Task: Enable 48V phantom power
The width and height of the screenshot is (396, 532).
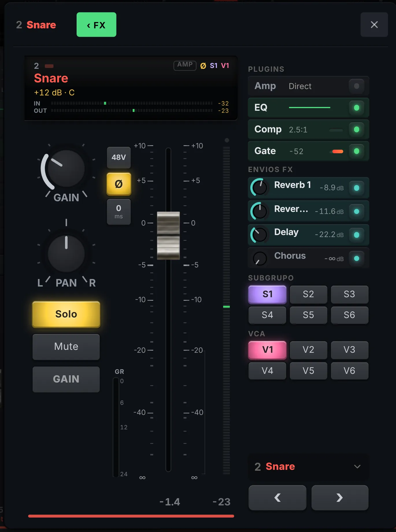Action: click(119, 158)
